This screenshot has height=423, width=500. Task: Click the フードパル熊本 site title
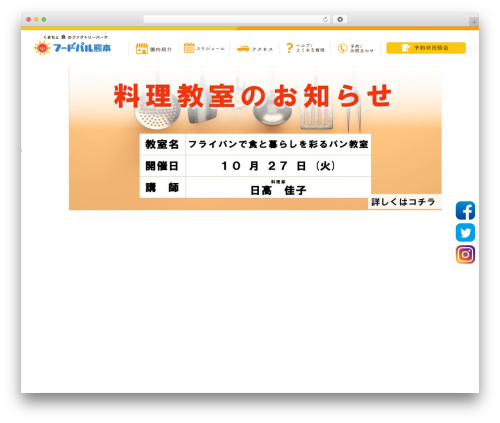(82, 48)
